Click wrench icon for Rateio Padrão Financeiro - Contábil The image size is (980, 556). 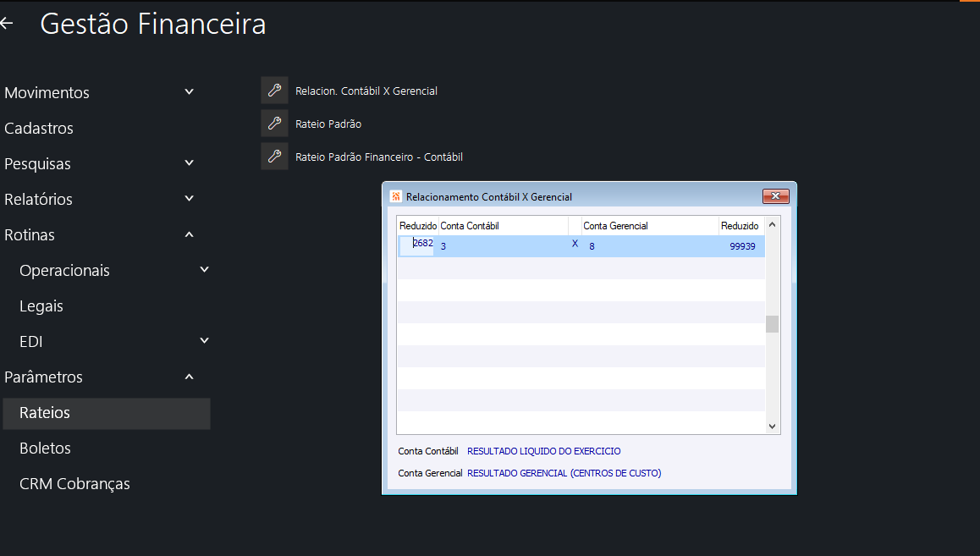[x=274, y=157]
